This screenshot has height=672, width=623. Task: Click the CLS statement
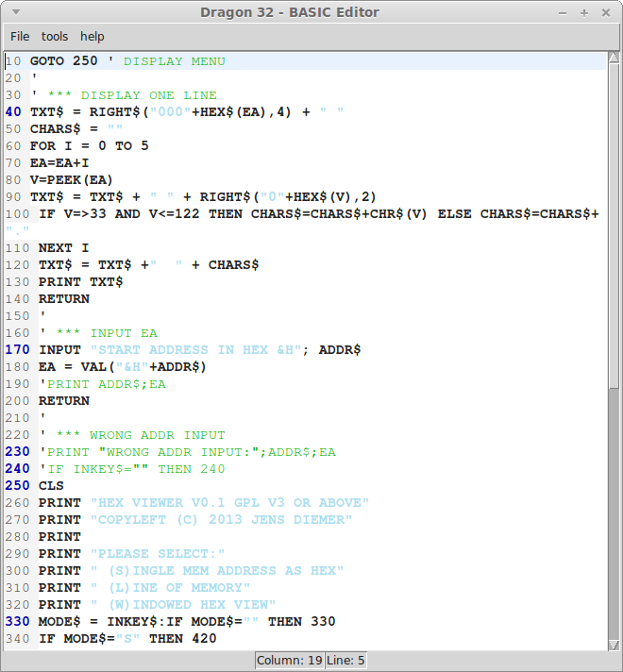51,486
